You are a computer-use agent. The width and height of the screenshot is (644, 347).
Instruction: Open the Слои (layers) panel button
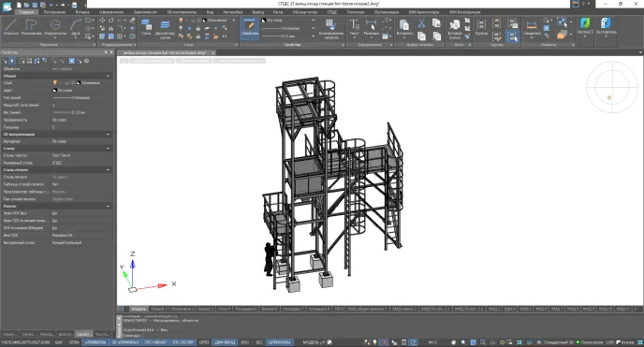click(x=146, y=27)
